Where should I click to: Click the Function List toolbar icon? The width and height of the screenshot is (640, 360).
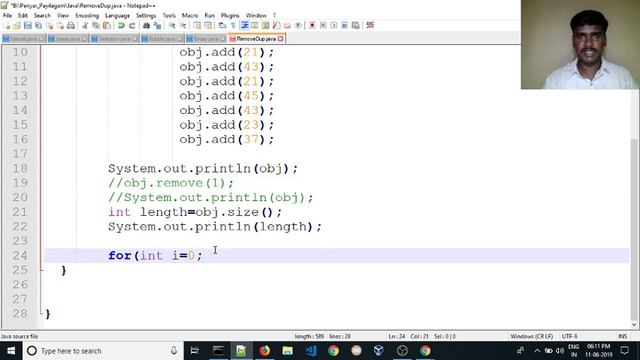[276, 25]
